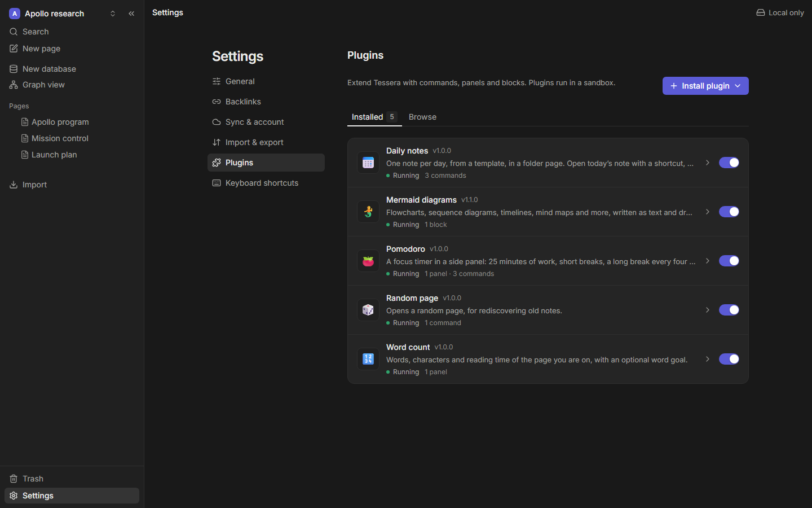Collapse the sidebar with double-chevron icon

[x=131, y=14]
